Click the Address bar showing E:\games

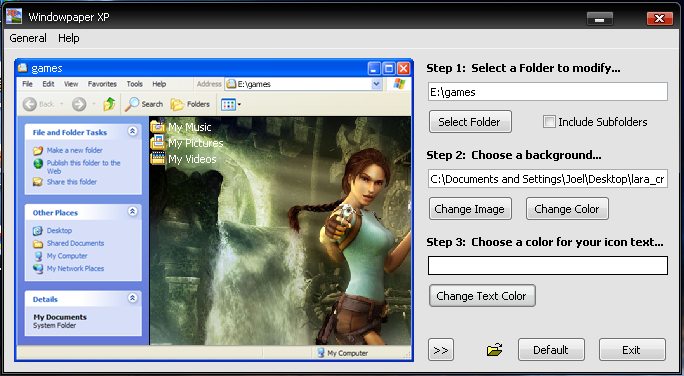coord(303,84)
